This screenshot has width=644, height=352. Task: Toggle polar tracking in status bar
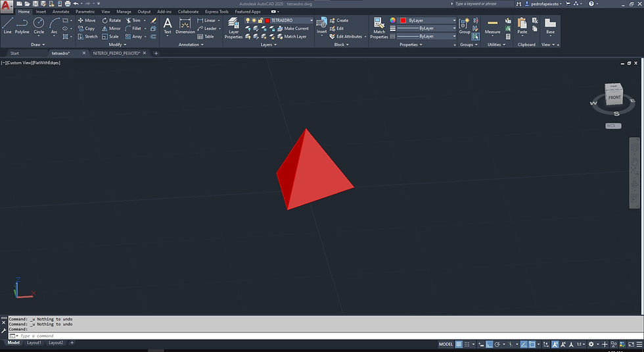point(497,344)
